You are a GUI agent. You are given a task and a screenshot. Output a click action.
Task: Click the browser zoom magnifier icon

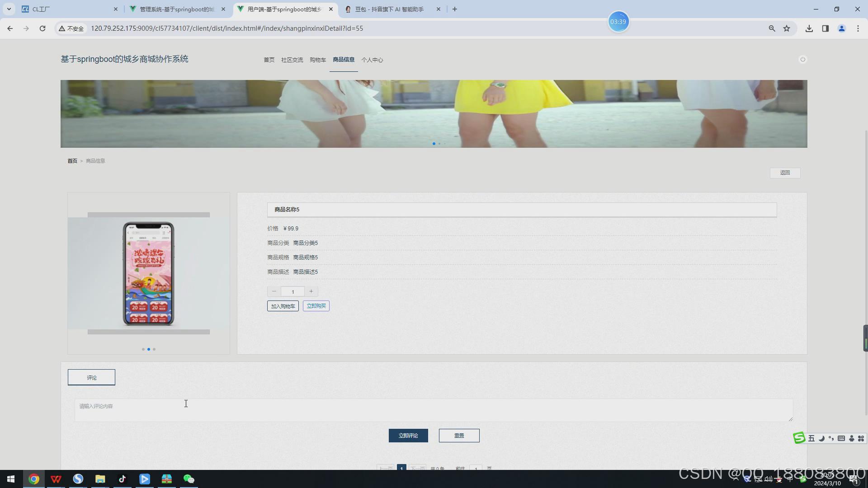[772, 28]
